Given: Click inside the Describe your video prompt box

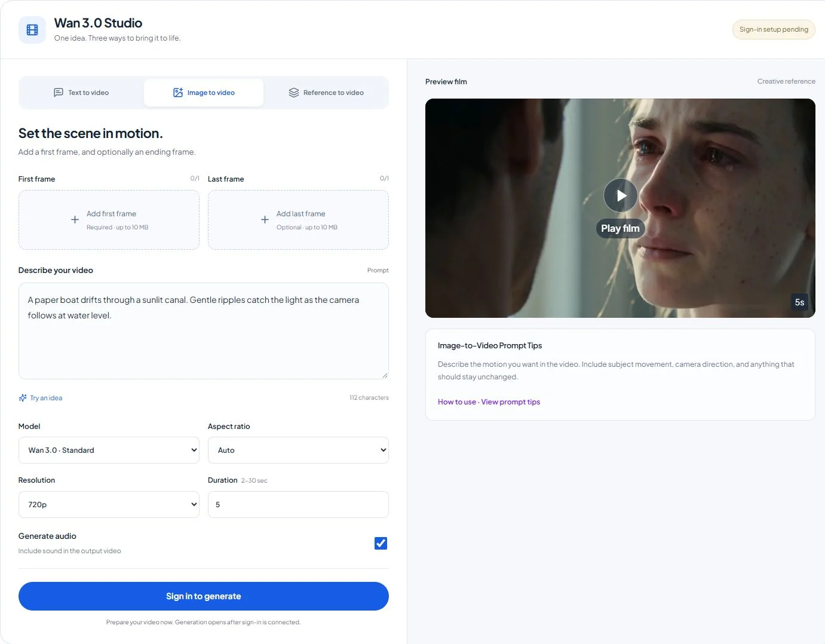Looking at the screenshot, I should pos(204,331).
